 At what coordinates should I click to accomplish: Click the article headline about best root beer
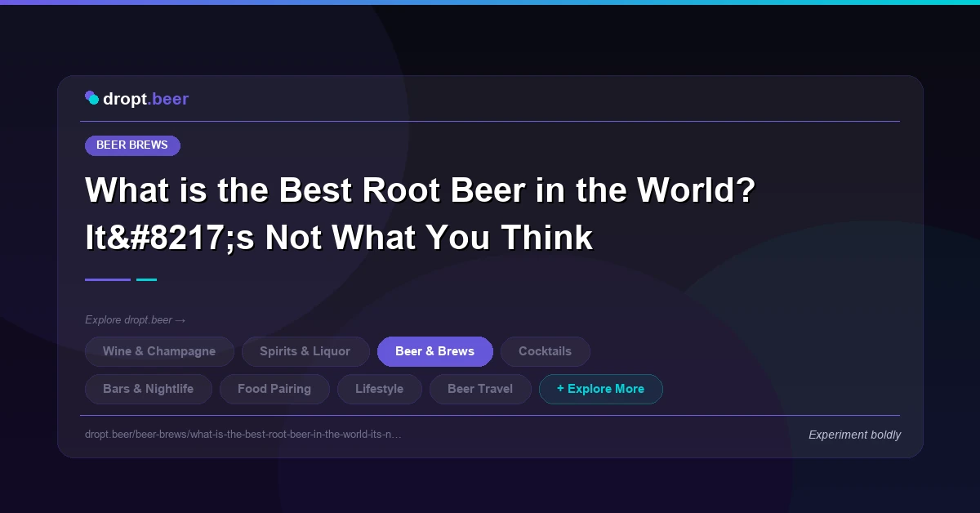[x=420, y=212]
